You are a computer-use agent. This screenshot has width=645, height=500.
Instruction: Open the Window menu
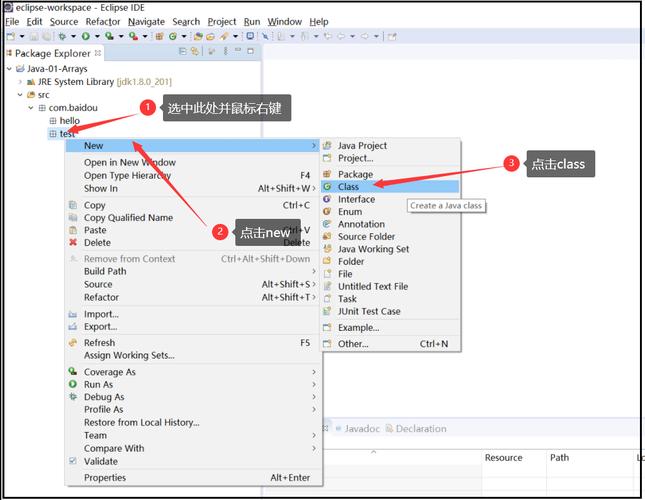pyautogui.click(x=285, y=22)
